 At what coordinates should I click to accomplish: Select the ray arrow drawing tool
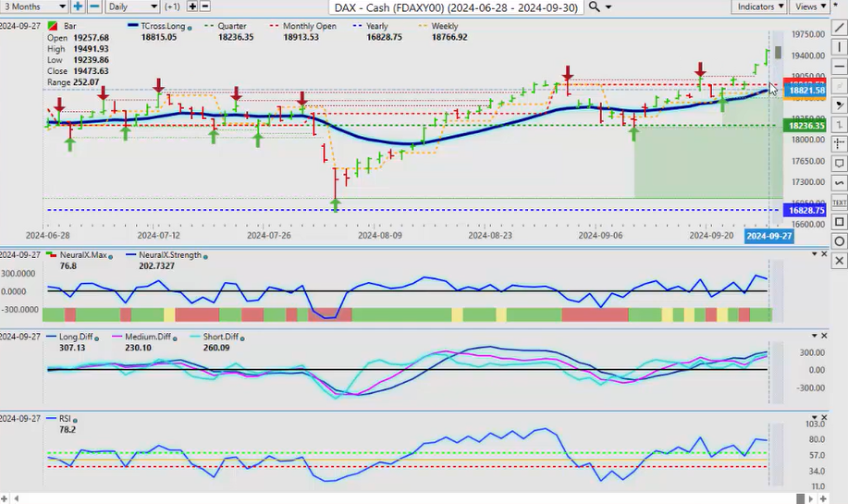coord(840,105)
